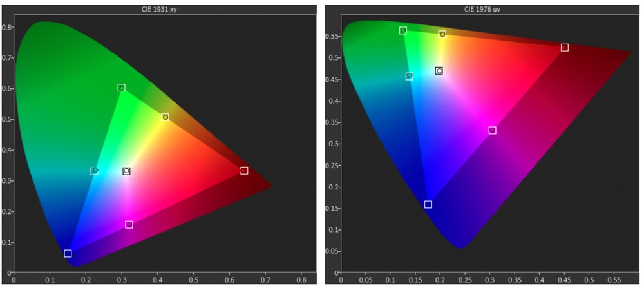Select the cyan marker in CIE 1976 chart
This screenshot has height=288, width=644.
409,76
